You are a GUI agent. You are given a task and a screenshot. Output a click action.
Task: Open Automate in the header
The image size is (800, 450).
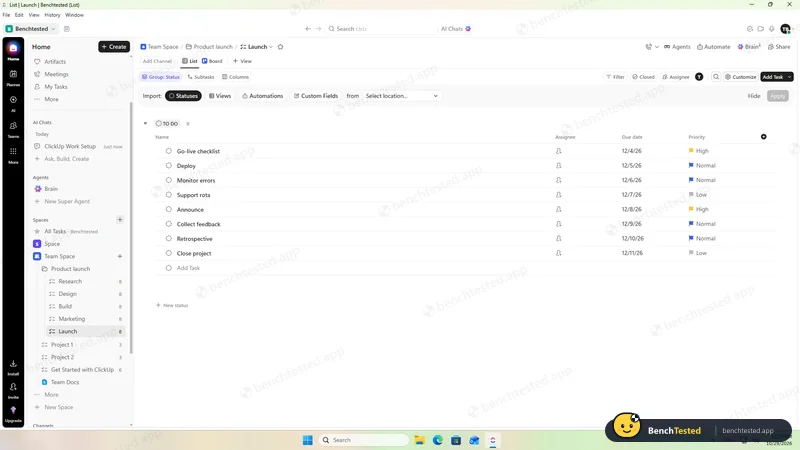713,46
